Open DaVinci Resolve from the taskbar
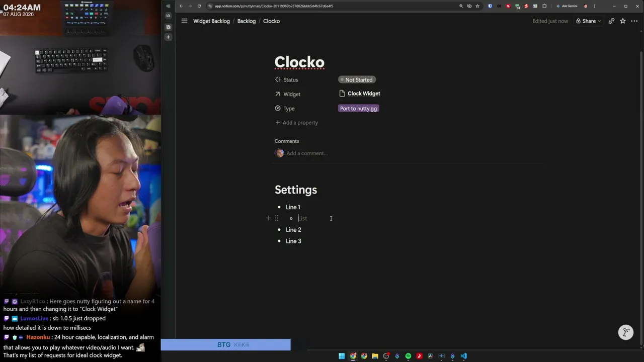Image resolution: width=644 pixels, height=362 pixels. [430, 356]
